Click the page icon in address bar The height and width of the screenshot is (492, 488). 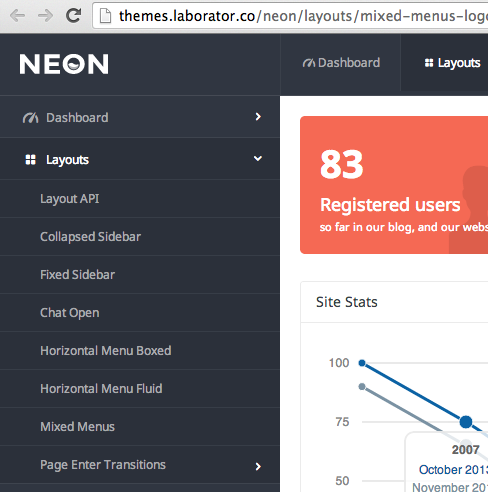pyautogui.click(x=105, y=16)
